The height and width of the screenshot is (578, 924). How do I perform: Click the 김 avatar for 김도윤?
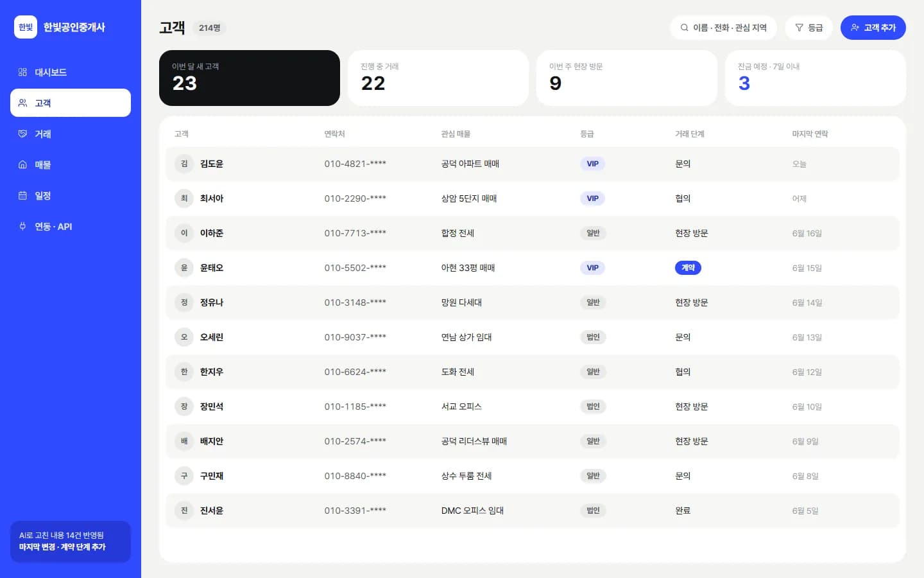coord(184,164)
